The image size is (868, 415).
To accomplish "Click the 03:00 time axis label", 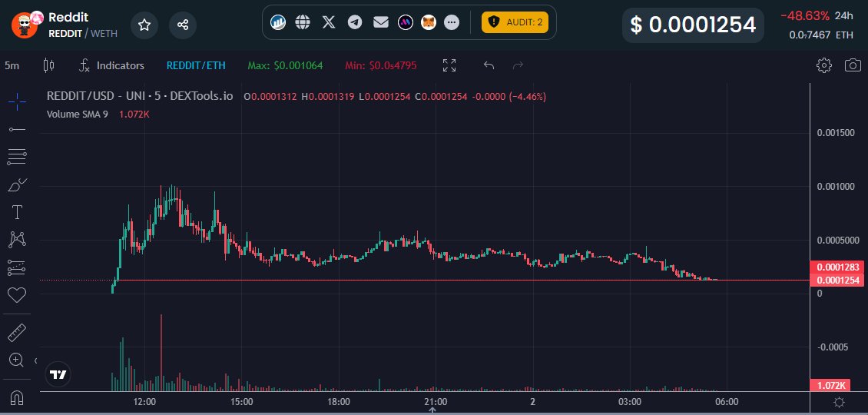I will 630,401.
